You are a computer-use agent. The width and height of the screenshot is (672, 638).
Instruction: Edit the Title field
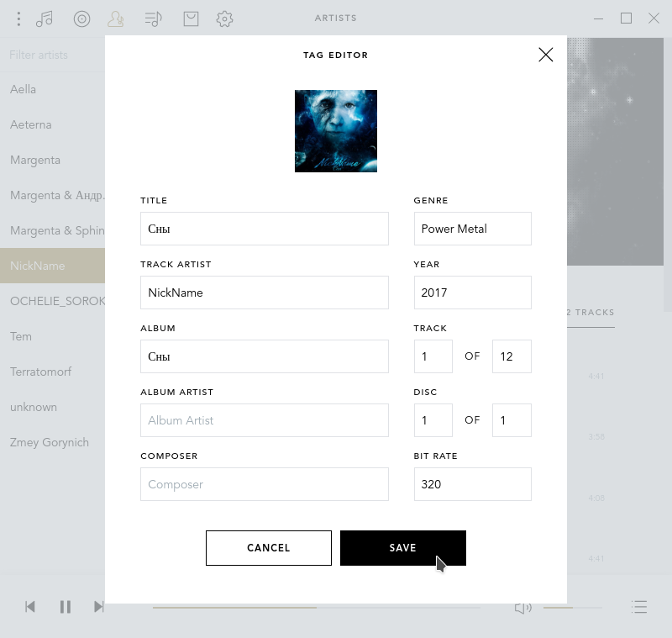[x=265, y=229]
